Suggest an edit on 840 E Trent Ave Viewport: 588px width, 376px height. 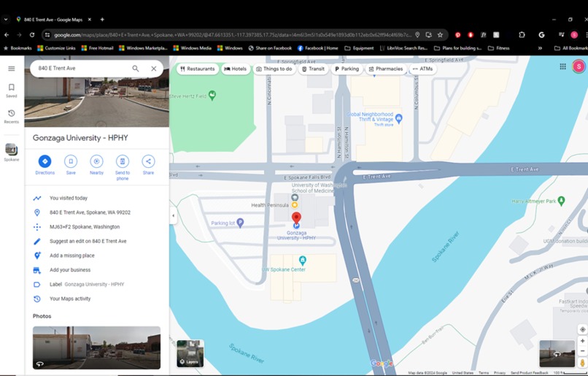pos(97,241)
